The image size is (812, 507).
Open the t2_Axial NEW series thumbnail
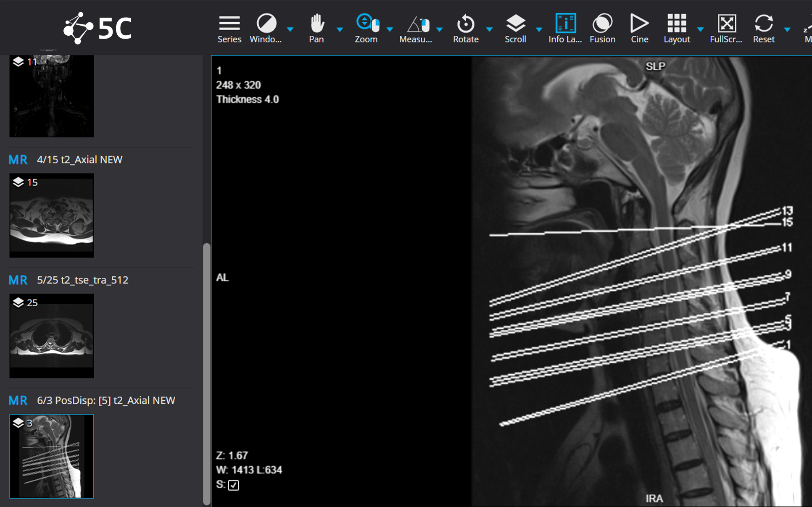click(52, 215)
